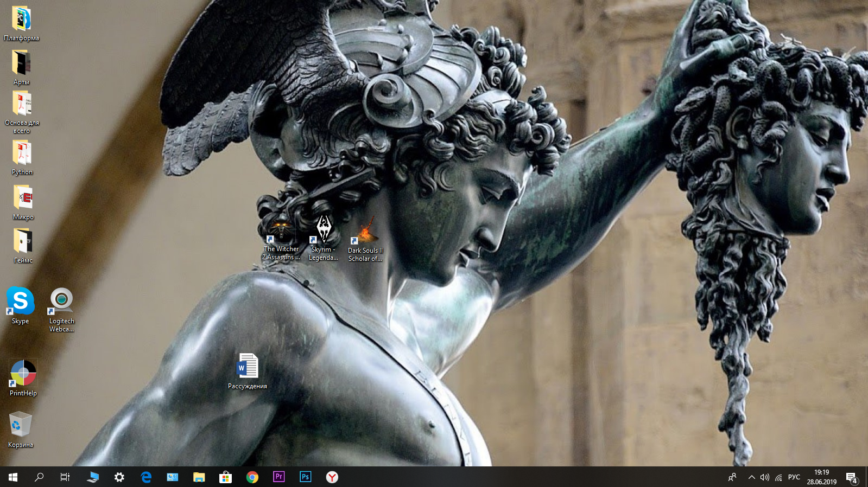Select the Рассуждения Word document
Screen dimensions: 868x487
tap(248, 371)
